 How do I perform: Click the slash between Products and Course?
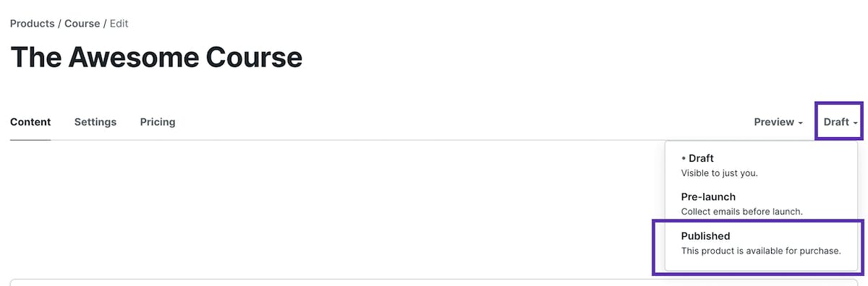(x=59, y=23)
